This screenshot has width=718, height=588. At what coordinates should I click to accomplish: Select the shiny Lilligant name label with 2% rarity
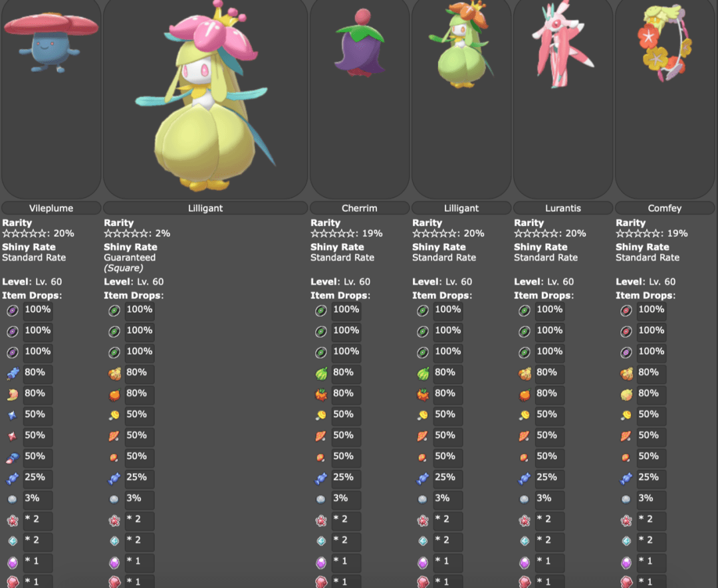coord(205,208)
